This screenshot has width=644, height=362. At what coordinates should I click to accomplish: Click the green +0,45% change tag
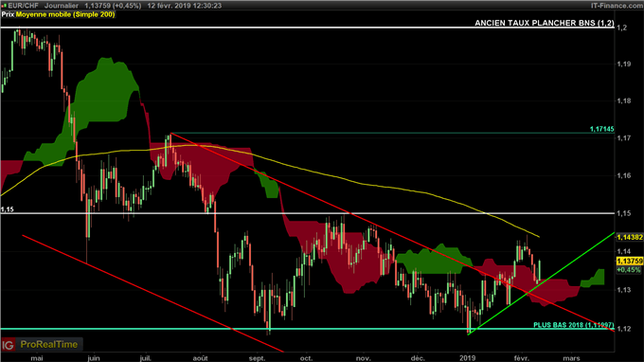pyautogui.click(x=629, y=270)
